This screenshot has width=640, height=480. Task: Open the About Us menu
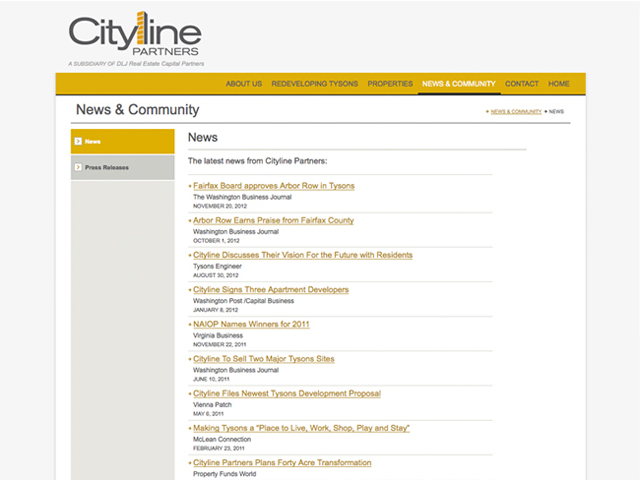[244, 84]
